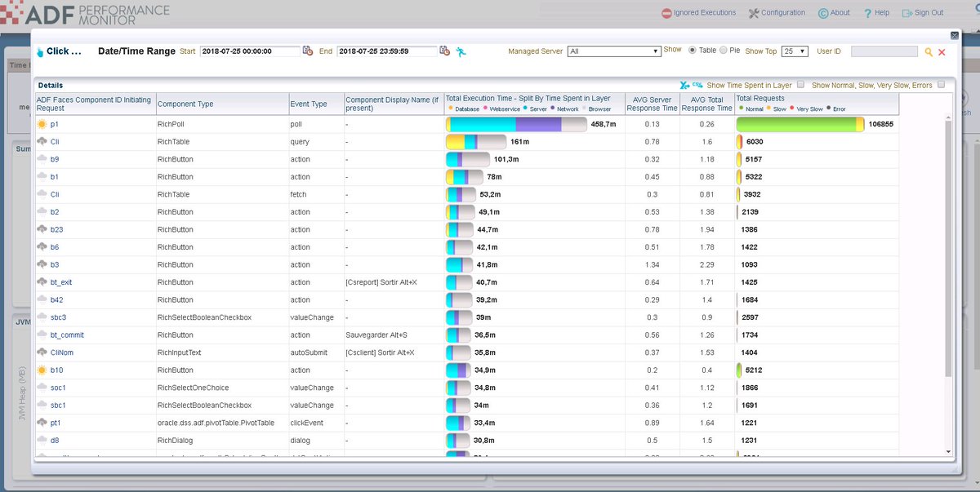980x492 pixels.
Task: Export details table to CSV icon
Action: [697, 85]
